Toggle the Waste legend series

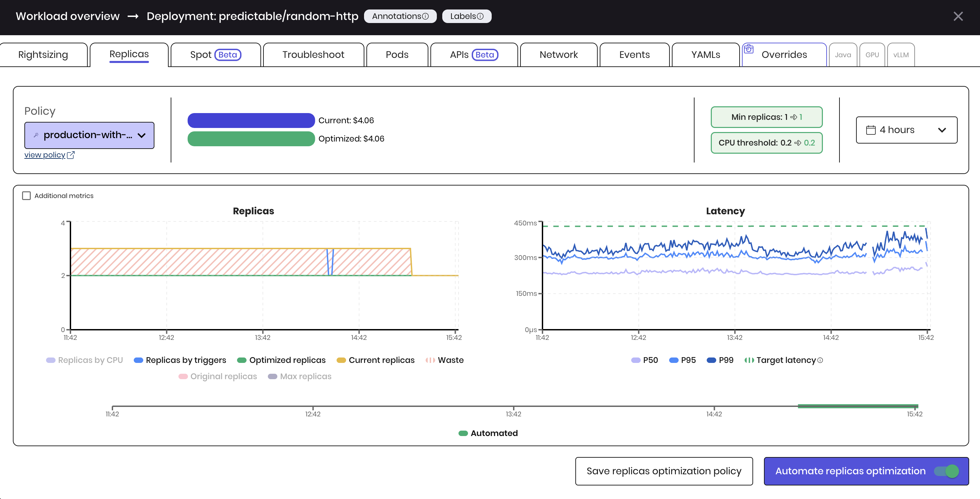pos(445,360)
